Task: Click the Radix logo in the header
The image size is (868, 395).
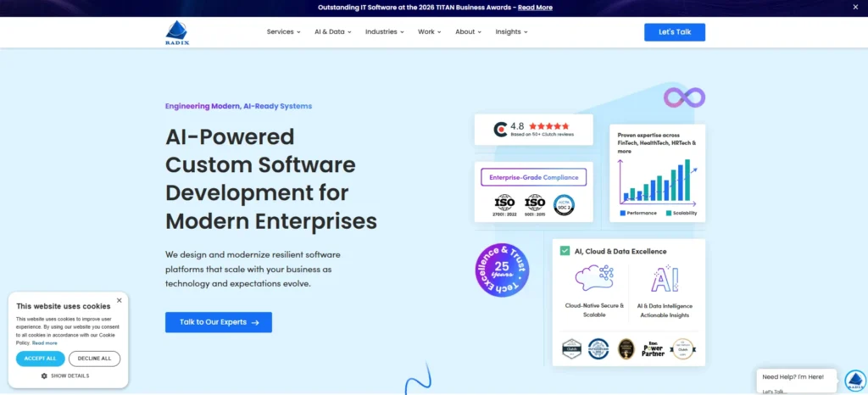Action: click(177, 33)
